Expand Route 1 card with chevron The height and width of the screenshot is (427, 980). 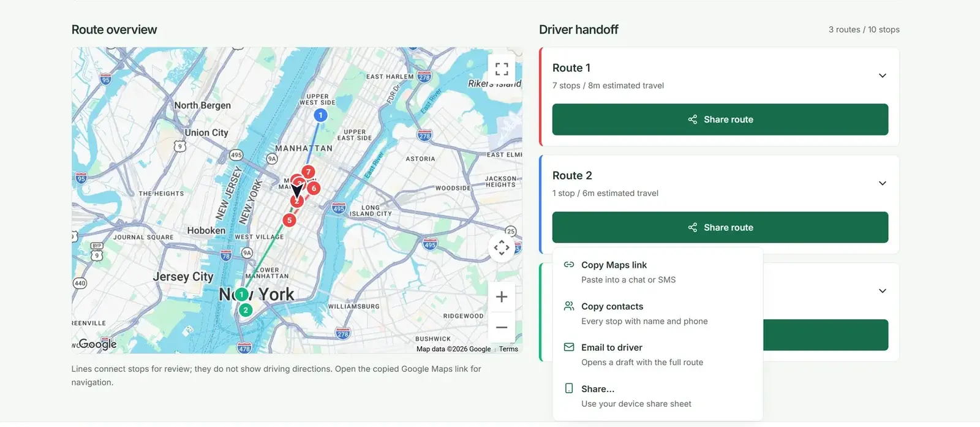[x=883, y=75]
